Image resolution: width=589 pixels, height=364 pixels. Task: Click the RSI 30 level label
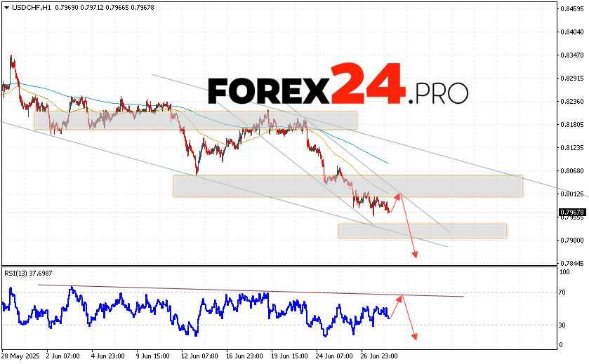click(x=563, y=325)
